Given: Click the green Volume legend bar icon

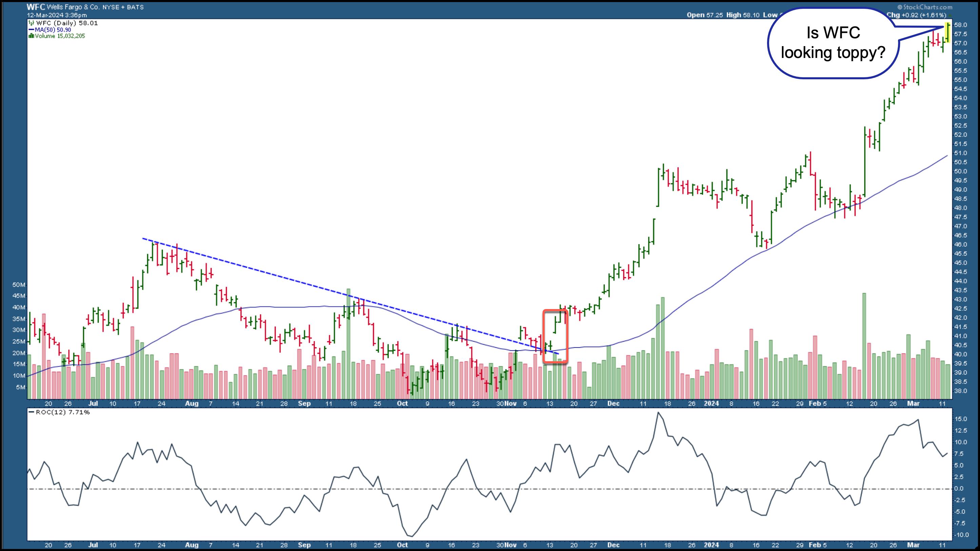Looking at the screenshot, I should 31,36.
